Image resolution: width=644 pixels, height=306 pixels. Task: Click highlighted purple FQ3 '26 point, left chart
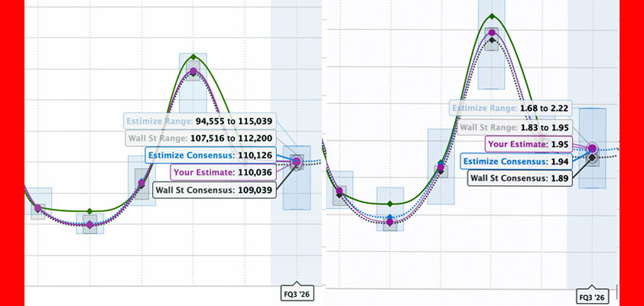pyautogui.click(x=296, y=162)
